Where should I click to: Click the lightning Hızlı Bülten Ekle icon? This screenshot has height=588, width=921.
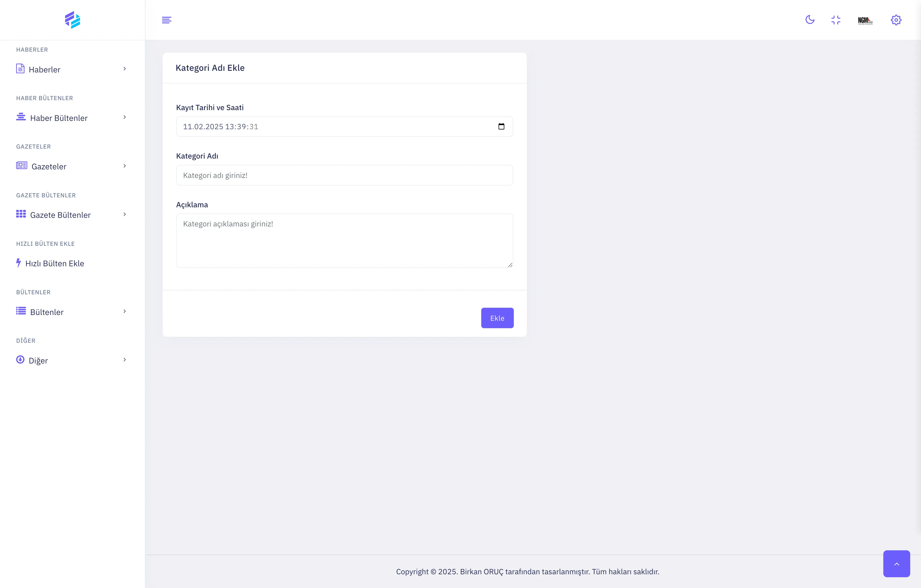(18, 263)
